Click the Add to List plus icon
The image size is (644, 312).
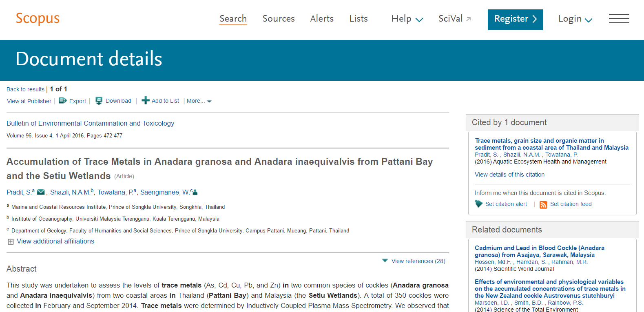click(146, 100)
